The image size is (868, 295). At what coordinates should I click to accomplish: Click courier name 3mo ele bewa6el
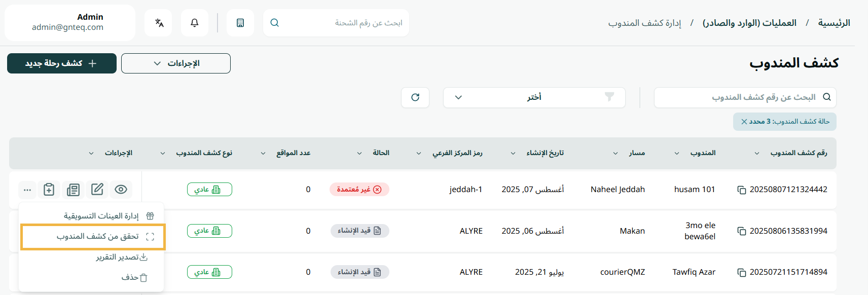pyautogui.click(x=700, y=231)
